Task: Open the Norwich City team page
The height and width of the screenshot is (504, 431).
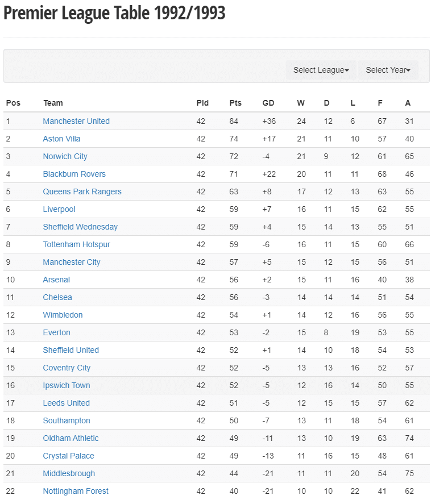Action: coord(65,156)
